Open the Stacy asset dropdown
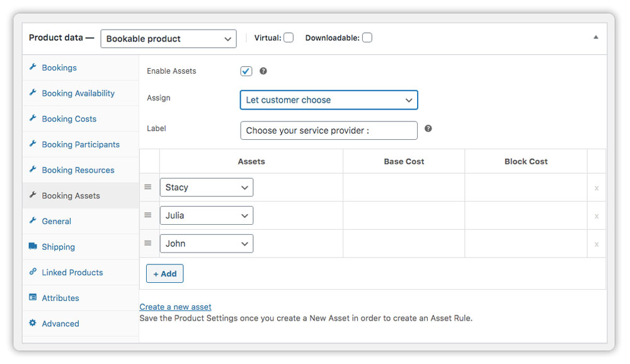Image resolution: width=630 pixels, height=364 pixels. tap(207, 187)
